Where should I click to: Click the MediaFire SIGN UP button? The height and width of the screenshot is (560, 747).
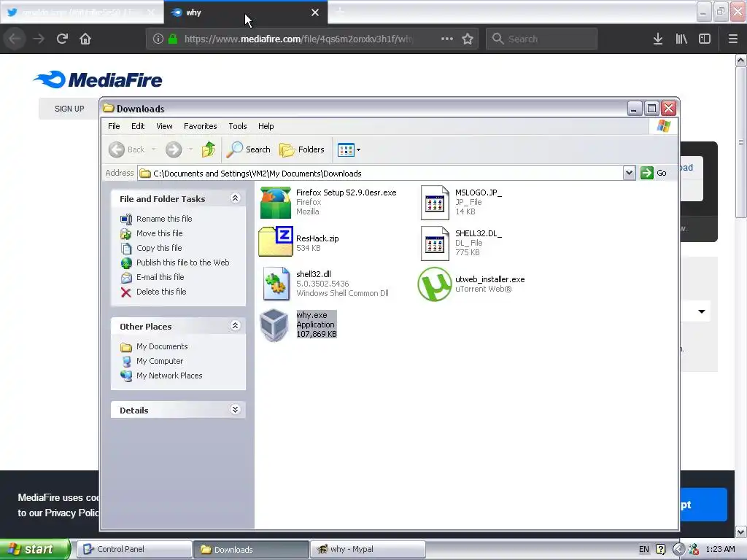click(69, 109)
